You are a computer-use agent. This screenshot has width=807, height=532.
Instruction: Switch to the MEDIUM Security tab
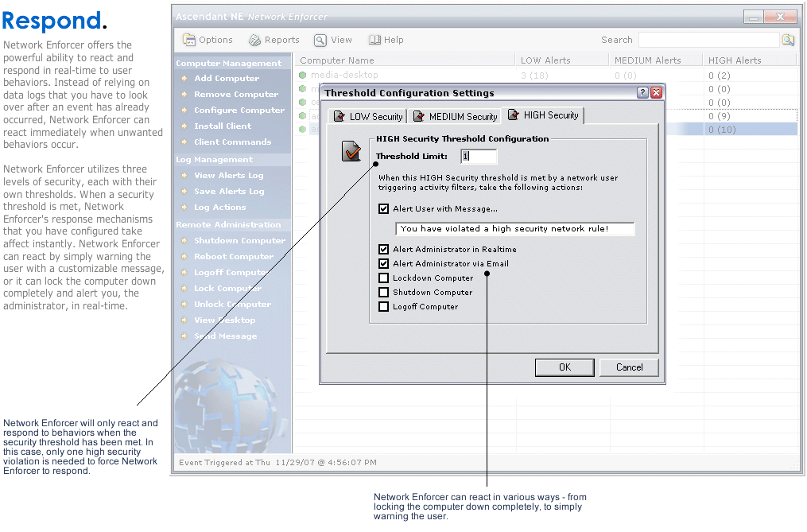point(455,116)
